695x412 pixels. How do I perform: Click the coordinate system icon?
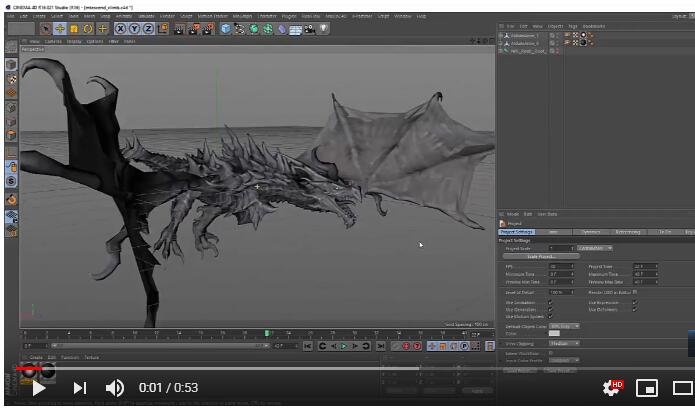163,29
